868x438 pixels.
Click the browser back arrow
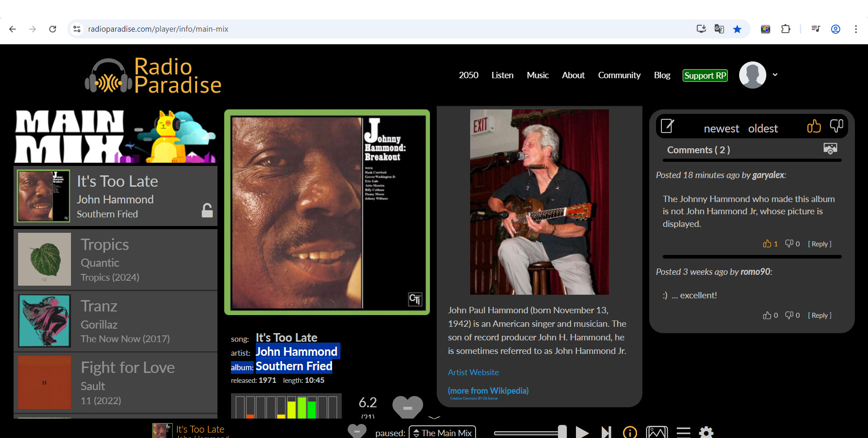pos(13,29)
